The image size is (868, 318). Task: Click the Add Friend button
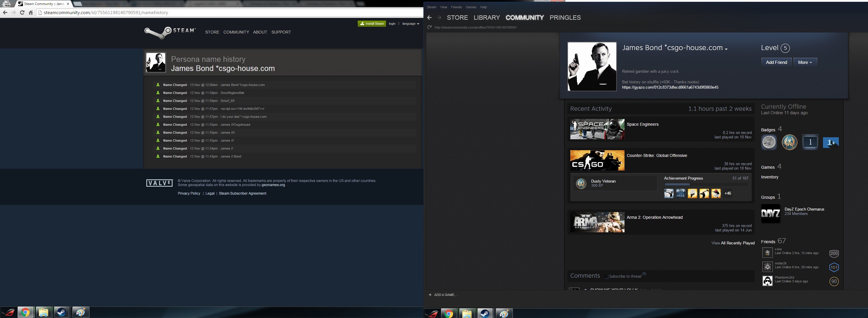tap(776, 62)
